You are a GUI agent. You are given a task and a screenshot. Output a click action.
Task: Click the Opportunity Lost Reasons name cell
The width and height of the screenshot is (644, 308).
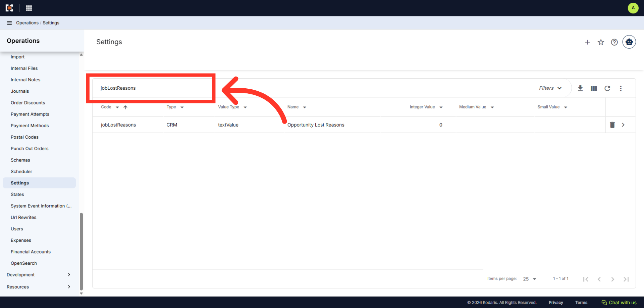click(x=316, y=125)
